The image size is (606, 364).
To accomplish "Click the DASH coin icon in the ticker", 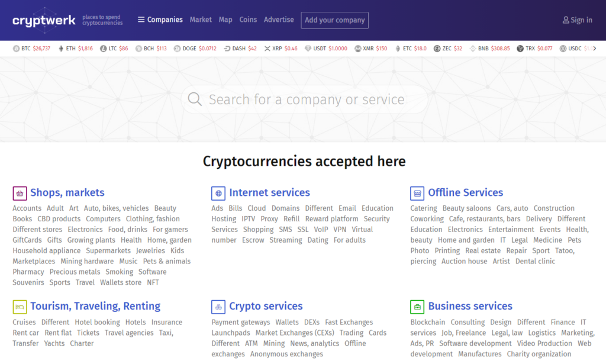I will point(227,49).
